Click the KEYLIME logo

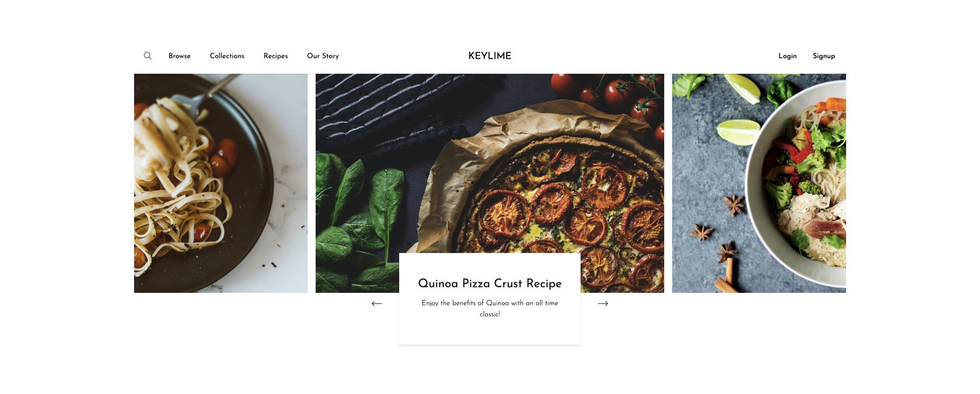coord(489,56)
